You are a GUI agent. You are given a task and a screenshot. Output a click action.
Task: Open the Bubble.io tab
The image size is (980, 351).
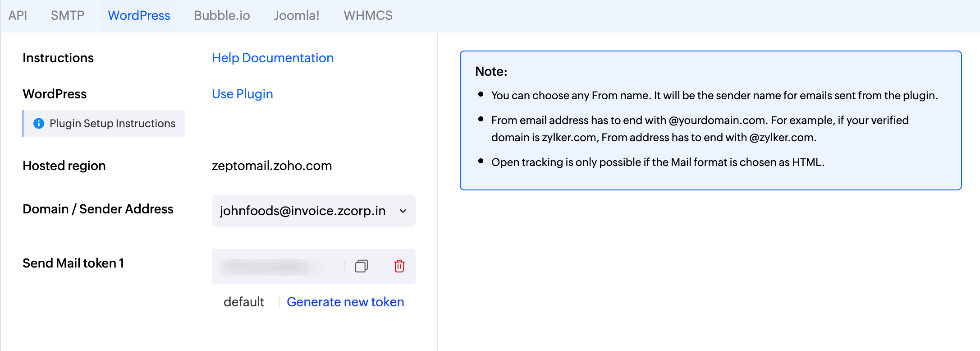pyautogui.click(x=222, y=15)
